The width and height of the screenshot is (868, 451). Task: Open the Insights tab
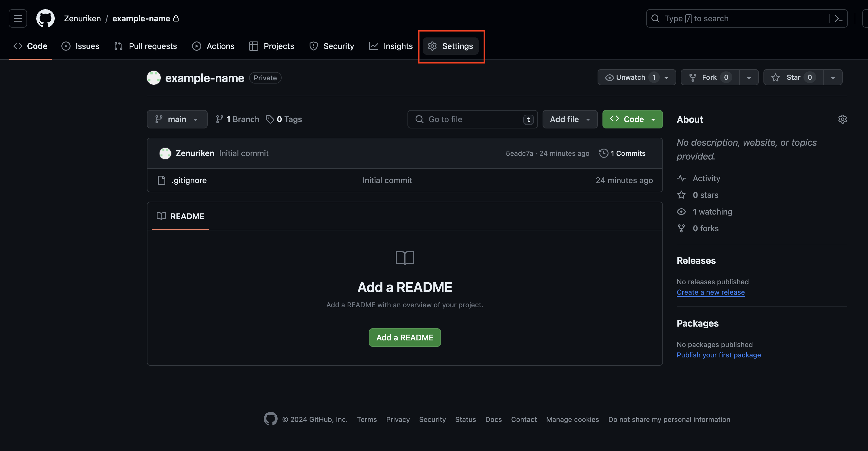391,46
